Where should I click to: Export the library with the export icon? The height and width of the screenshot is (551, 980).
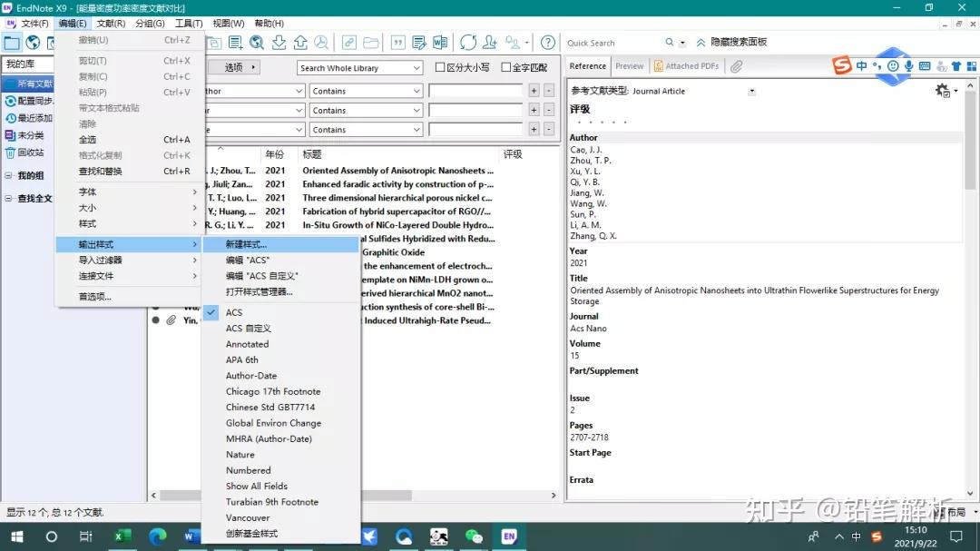click(x=302, y=43)
